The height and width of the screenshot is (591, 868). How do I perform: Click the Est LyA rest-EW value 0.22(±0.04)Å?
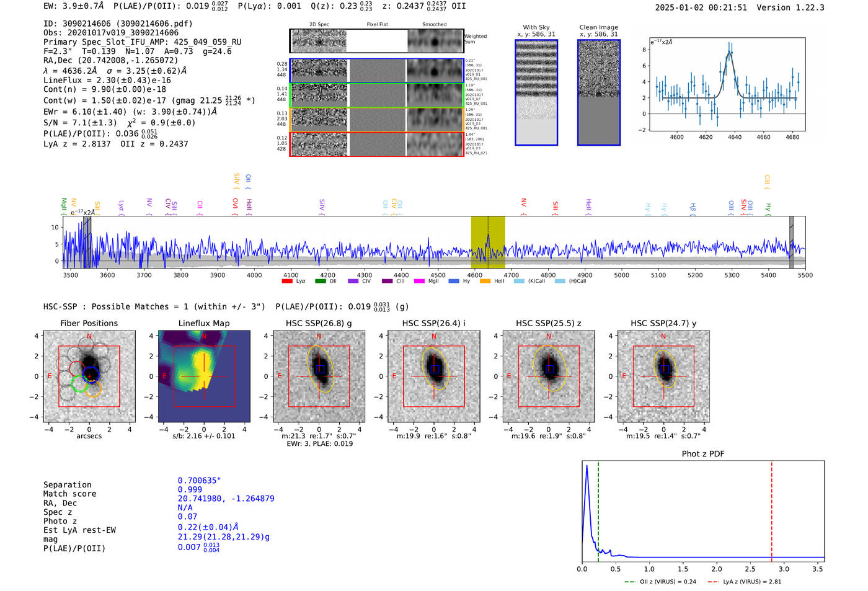(x=208, y=527)
